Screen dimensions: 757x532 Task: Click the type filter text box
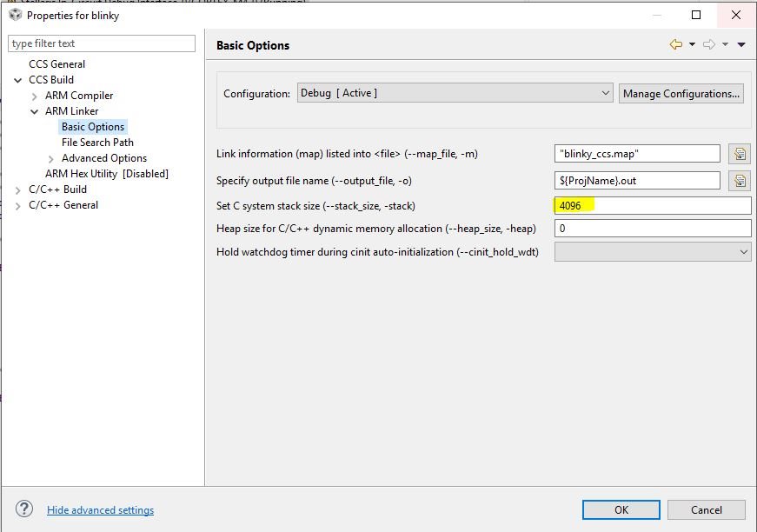click(102, 43)
